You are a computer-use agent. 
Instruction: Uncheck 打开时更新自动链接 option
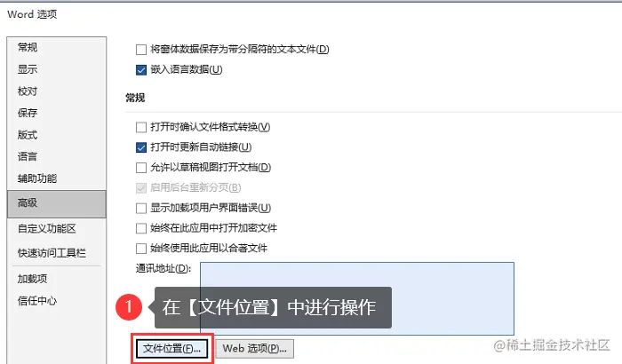141,147
